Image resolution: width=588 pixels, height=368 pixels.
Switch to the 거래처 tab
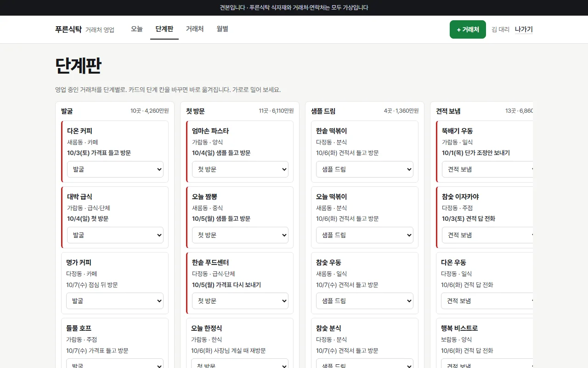pos(195,29)
